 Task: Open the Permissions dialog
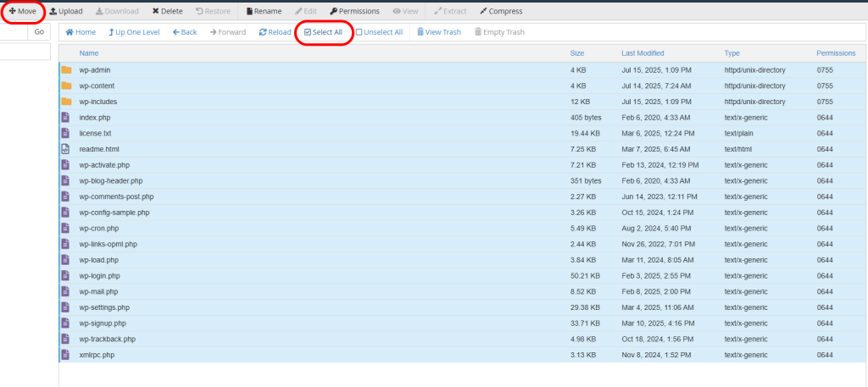(x=354, y=11)
